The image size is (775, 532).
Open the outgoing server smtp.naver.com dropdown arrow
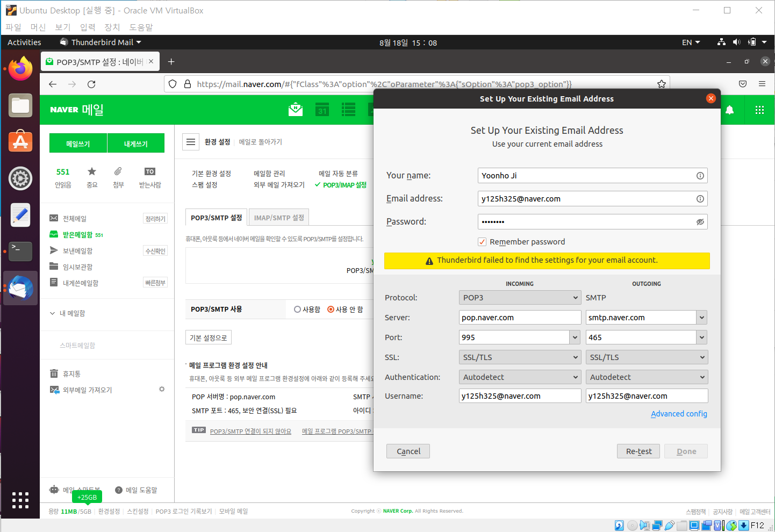[x=702, y=318]
